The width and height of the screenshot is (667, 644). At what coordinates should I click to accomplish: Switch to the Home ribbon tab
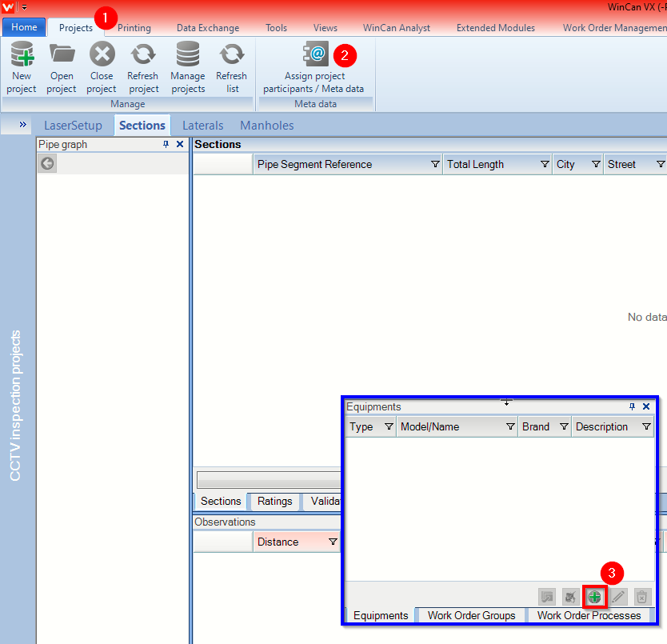coord(24,27)
